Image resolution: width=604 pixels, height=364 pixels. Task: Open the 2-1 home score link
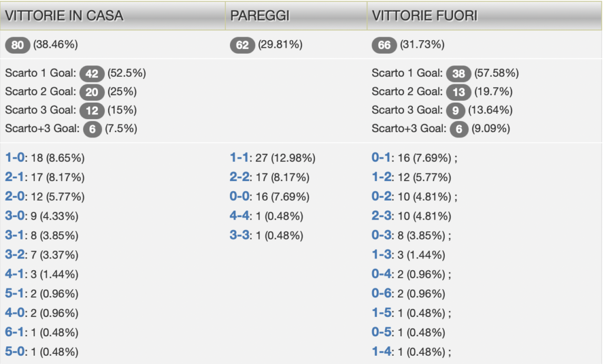(15, 178)
